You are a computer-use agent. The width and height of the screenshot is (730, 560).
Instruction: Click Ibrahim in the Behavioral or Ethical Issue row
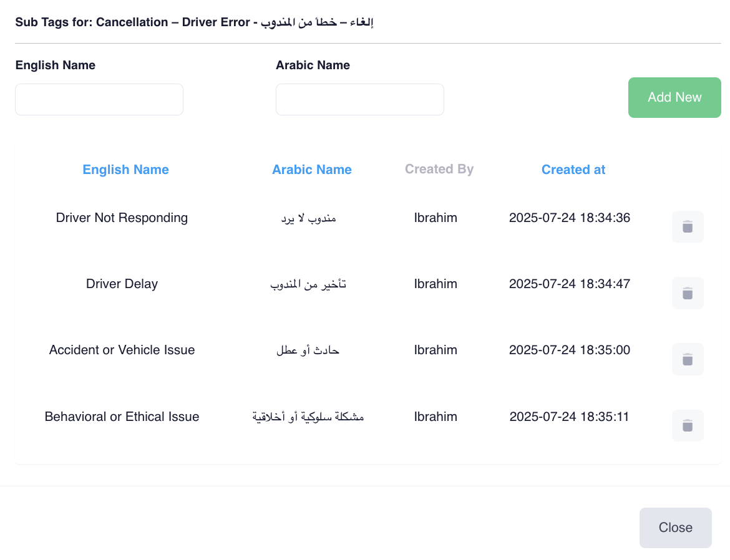tap(436, 417)
